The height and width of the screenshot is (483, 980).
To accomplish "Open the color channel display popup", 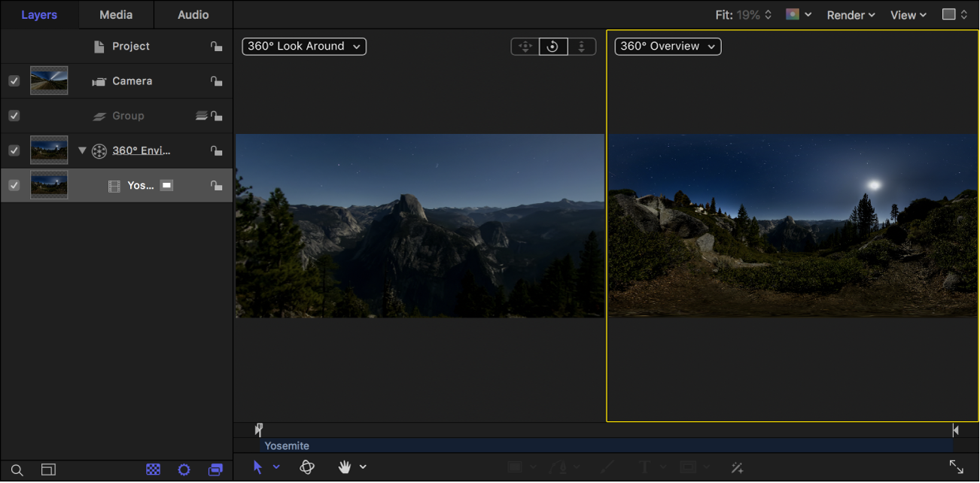I will [x=798, y=14].
